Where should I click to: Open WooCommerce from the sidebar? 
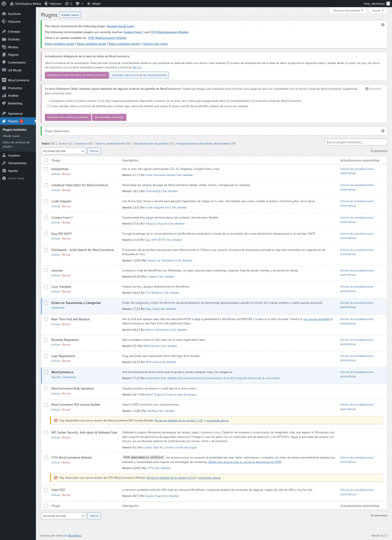(18, 80)
